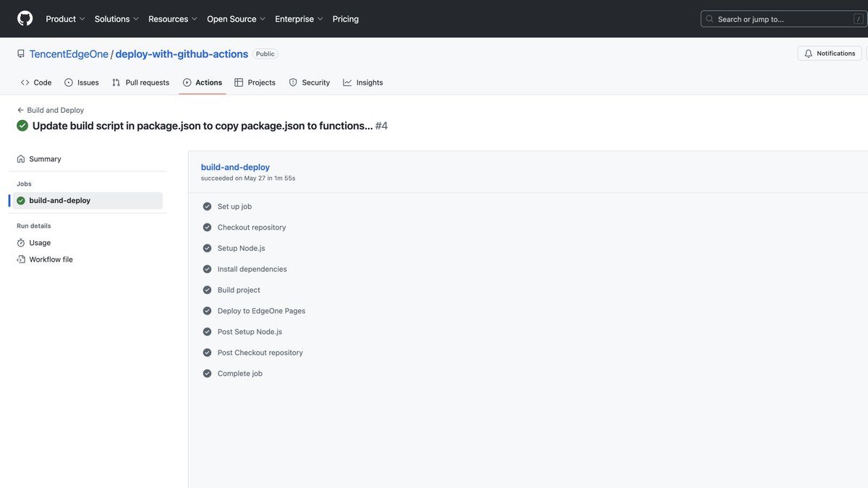Click the Actions play icon

point(187,82)
